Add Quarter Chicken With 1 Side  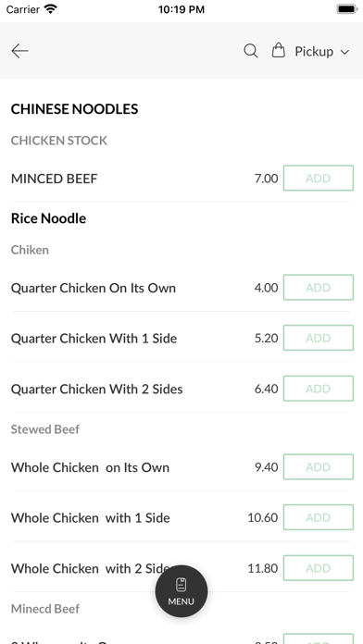coord(319,338)
